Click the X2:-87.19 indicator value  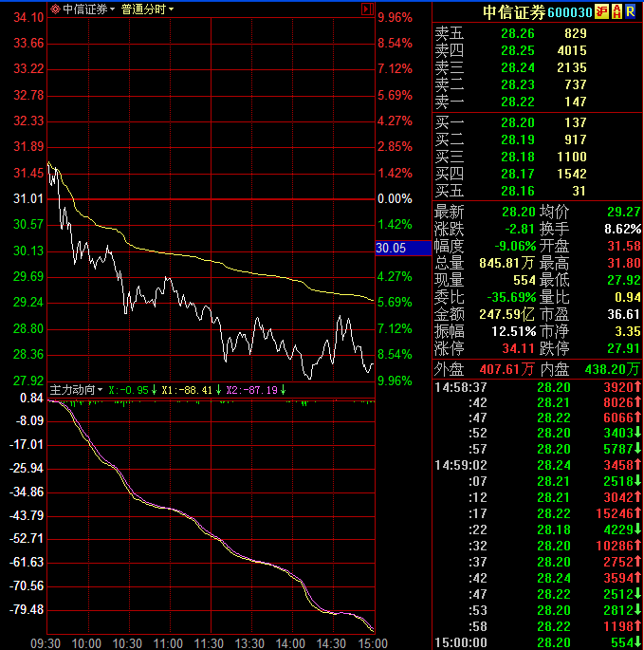[256, 390]
